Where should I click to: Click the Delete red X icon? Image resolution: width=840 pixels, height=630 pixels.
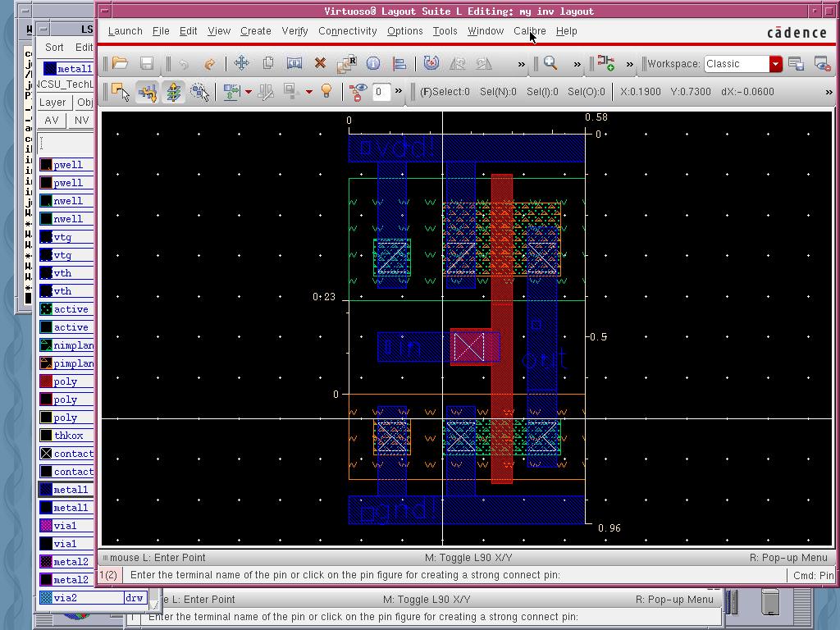pyautogui.click(x=321, y=64)
